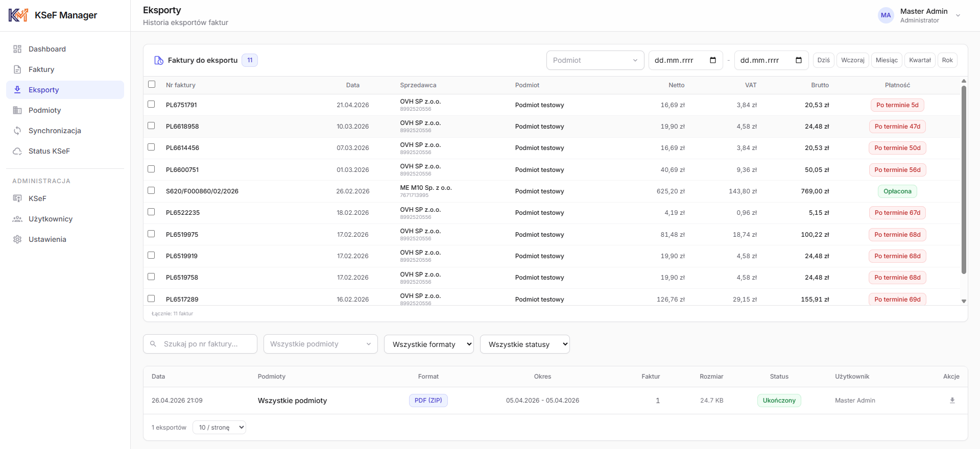The height and width of the screenshot is (449, 980).
Task: Download the PDF (ZIP) export file
Action: click(x=952, y=401)
